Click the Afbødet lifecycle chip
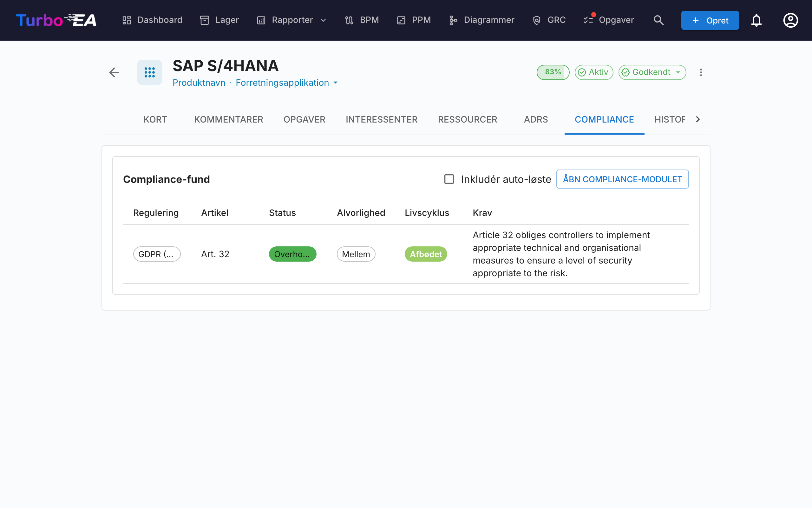This screenshot has width=812, height=508. click(426, 254)
